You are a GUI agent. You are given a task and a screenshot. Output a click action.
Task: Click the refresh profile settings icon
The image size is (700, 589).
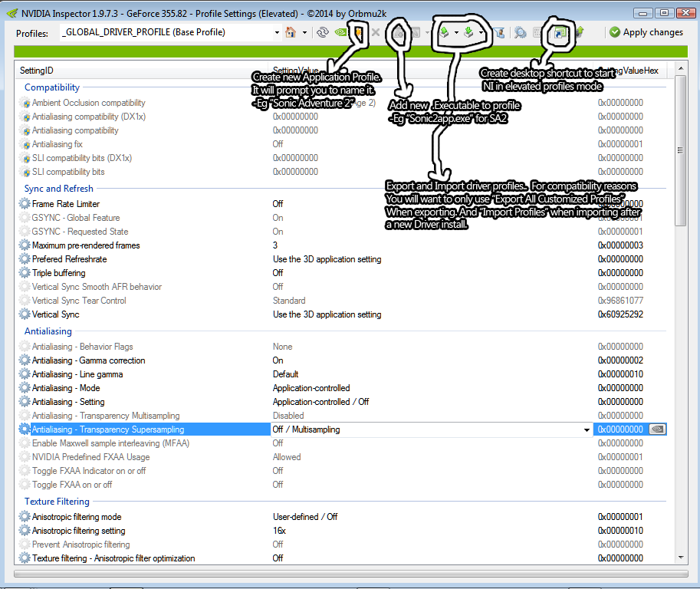pos(323,32)
